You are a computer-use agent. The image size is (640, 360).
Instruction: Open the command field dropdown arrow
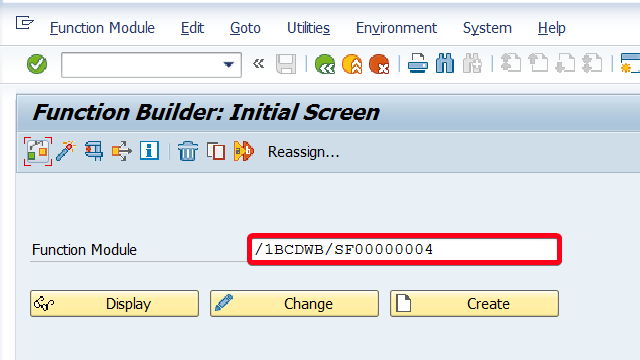tap(229, 64)
